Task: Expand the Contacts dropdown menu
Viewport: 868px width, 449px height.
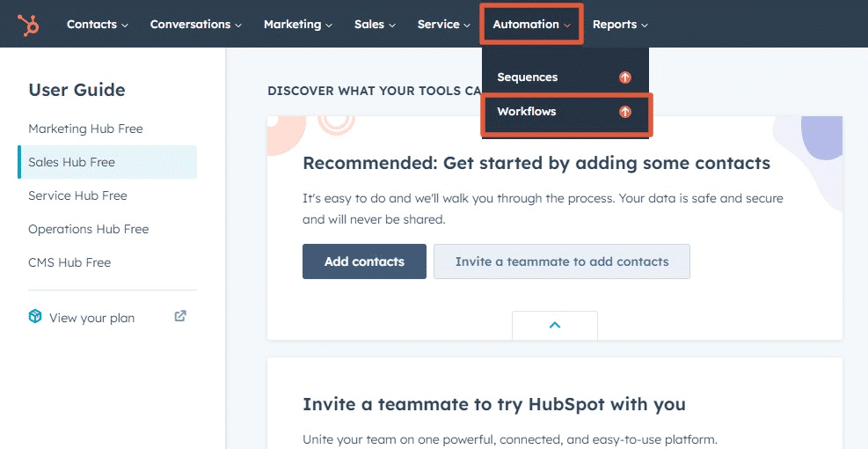Action: [97, 25]
